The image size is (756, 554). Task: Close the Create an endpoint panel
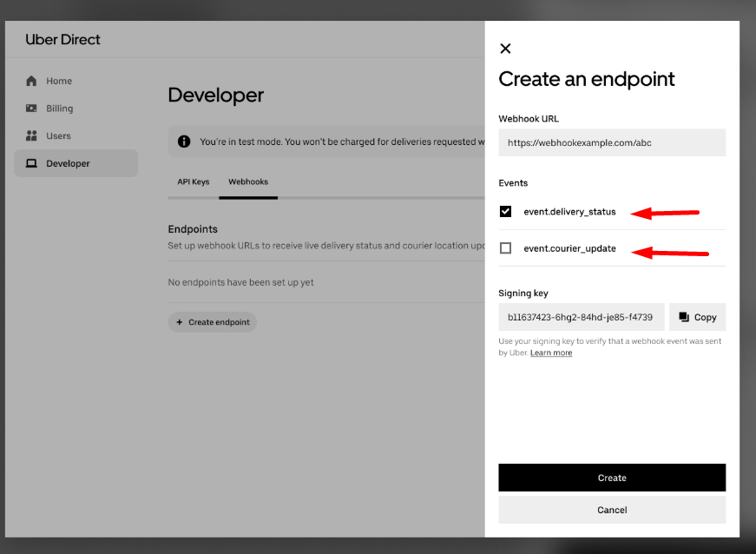[x=505, y=49]
